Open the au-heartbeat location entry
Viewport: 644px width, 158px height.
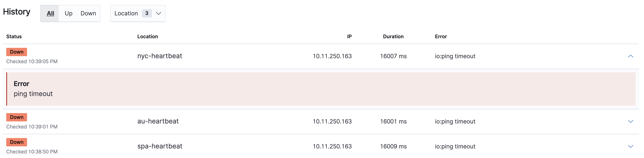point(158,121)
